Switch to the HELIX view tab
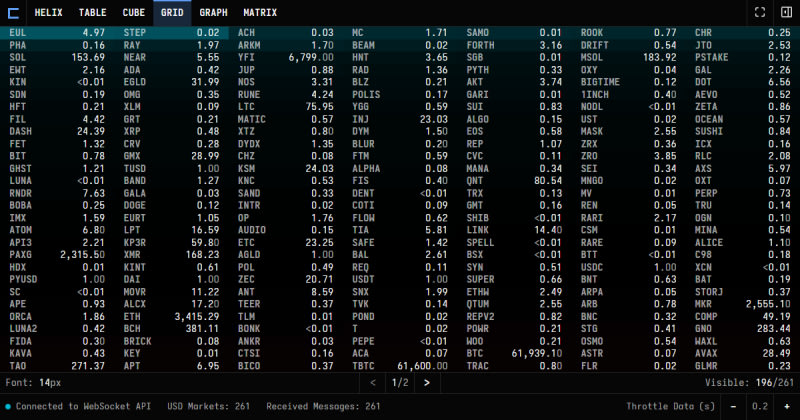The image size is (800, 420). 50,13
